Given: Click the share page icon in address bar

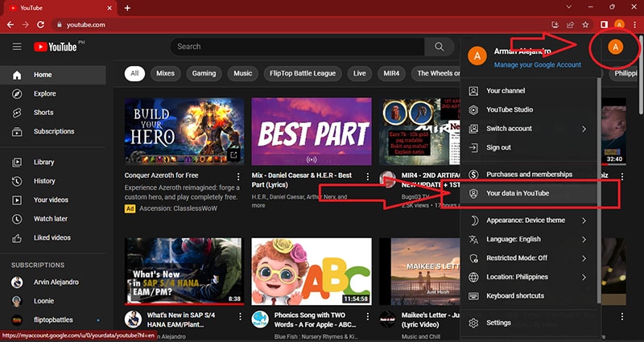Looking at the screenshot, I should [x=570, y=25].
